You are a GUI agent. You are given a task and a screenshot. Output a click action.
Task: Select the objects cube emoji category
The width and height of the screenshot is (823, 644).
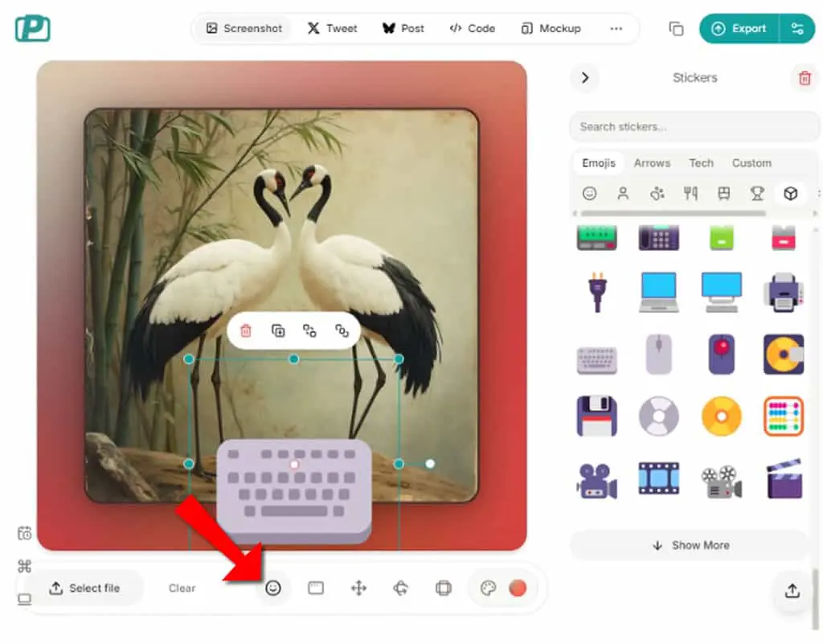[791, 194]
